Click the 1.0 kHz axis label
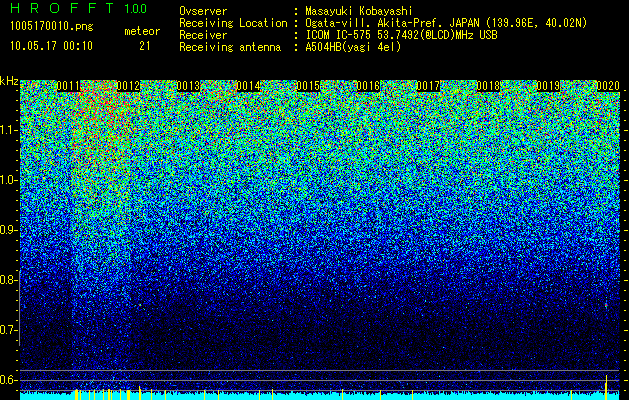 (x=8, y=181)
